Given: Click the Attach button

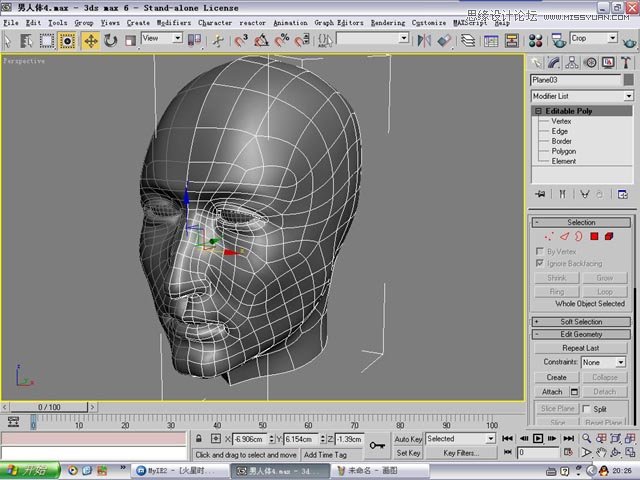Looking at the screenshot, I should coord(552,392).
